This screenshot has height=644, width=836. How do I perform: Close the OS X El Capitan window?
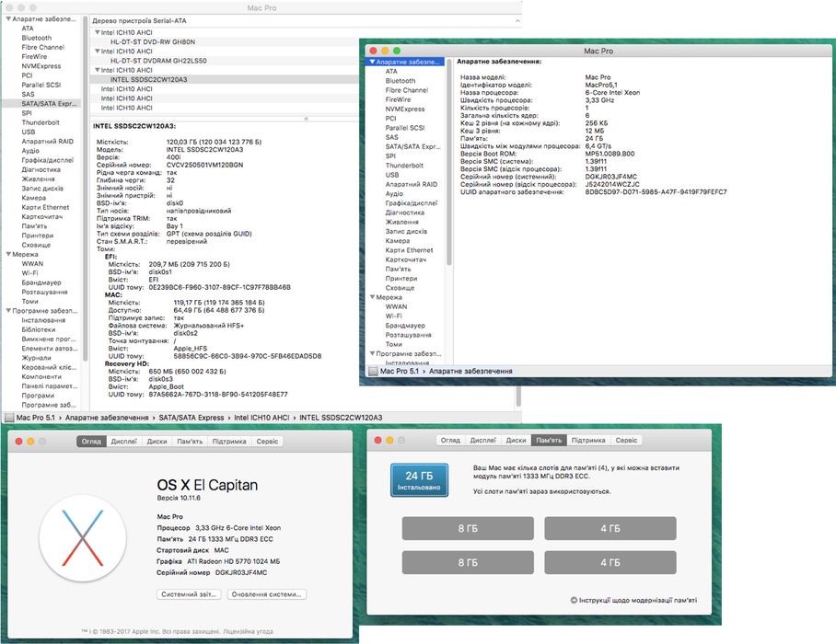click(18, 441)
